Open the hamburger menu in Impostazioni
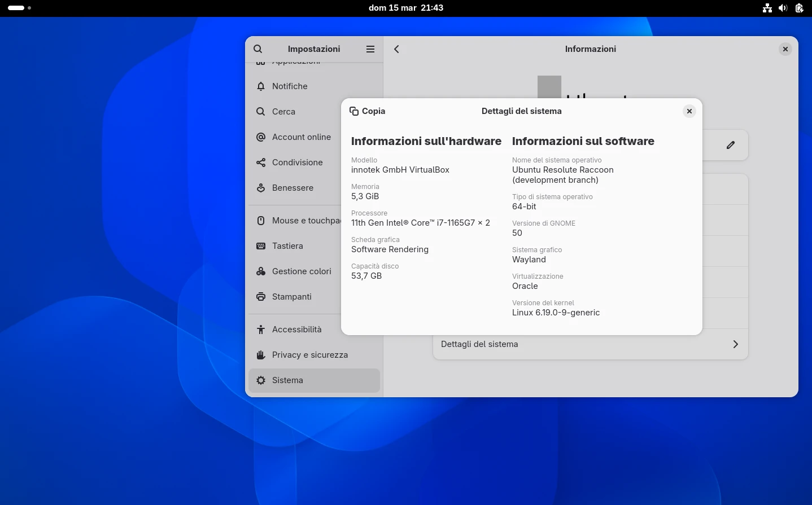Image resolution: width=812 pixels, height=505 pixels. [370, 49]
